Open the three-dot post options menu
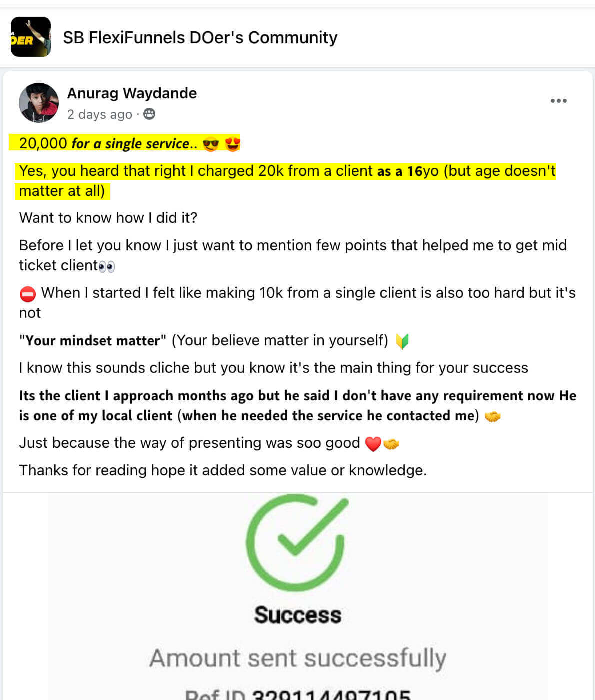Screen dimensions: 595x700 point(558,101)
